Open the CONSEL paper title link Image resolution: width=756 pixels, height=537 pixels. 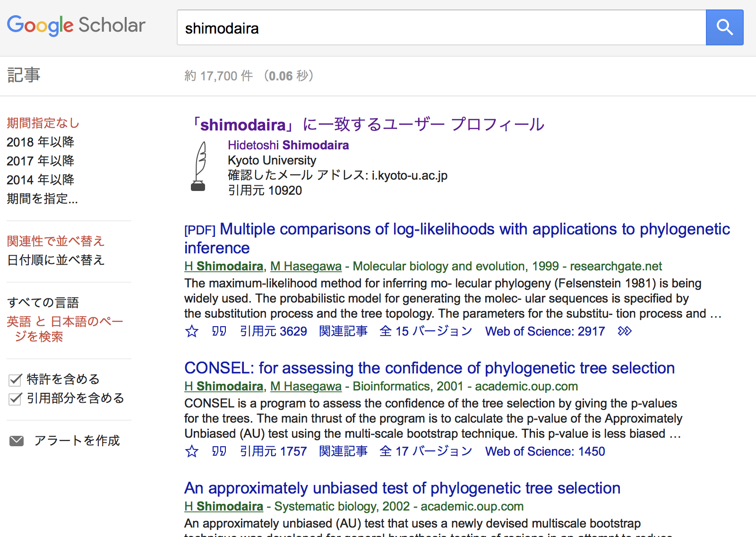coord(430,368)
